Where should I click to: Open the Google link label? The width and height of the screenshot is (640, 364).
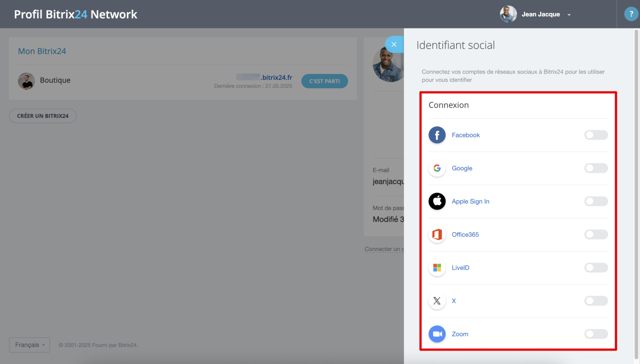pyautogui.click(x=462, y=168)
